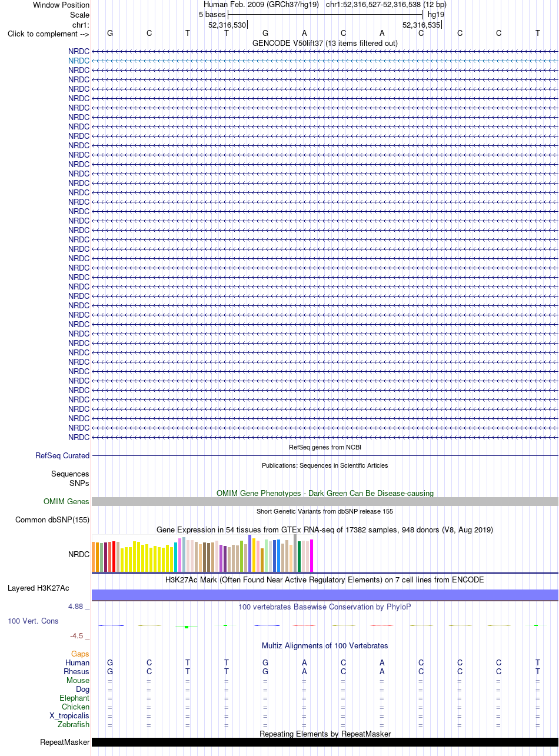Click the '100 Vert. Cons' track label
The image size is (559, 756).
(33, 621)
